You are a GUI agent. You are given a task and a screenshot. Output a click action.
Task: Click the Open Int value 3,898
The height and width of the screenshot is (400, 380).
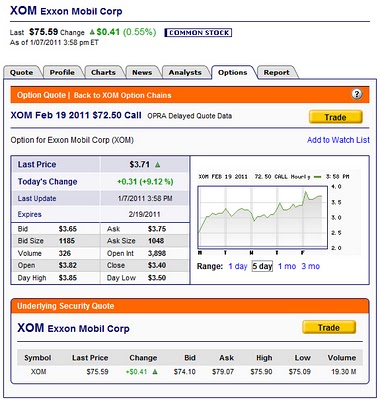pyautogui.click(x=157, y=253)
